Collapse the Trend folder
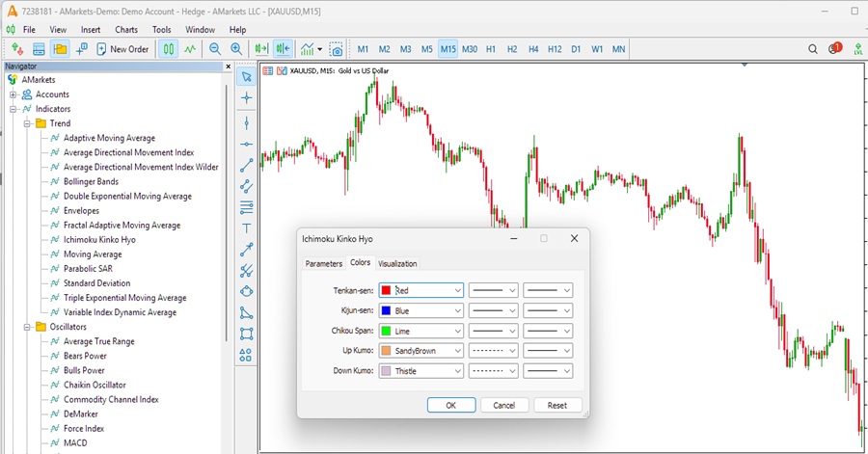 coord(27,123)
